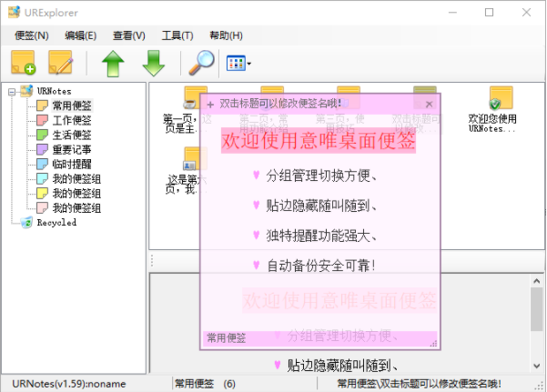Click the 临时提醒 blue folder icon

[42, 165]
